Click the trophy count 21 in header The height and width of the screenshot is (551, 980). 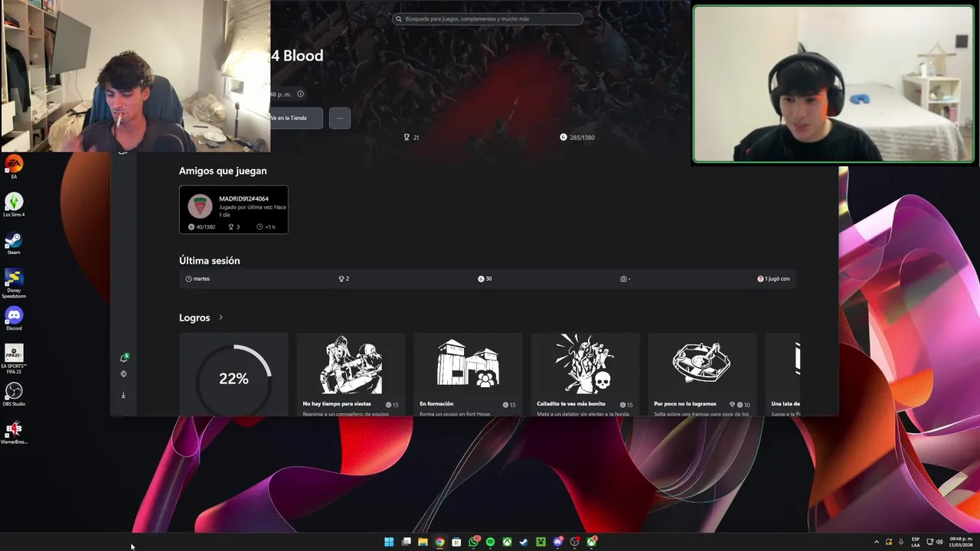point(411,137)
